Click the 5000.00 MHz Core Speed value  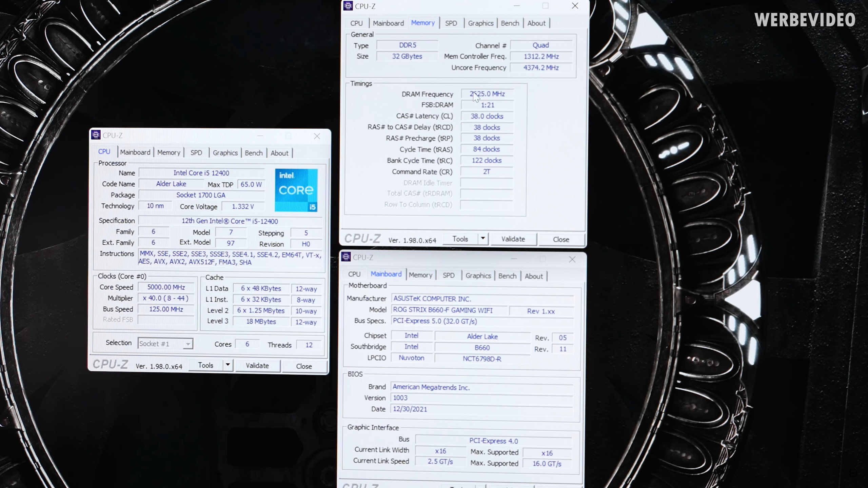point(166,287)
